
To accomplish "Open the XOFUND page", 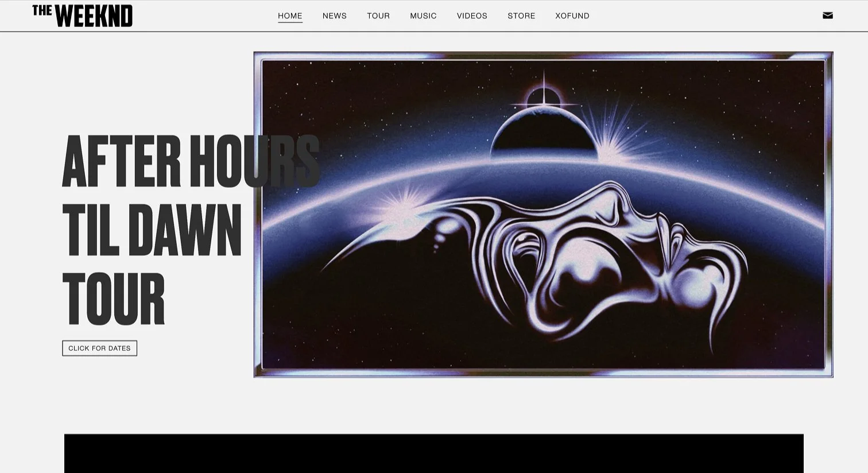I will click(572, 15).
